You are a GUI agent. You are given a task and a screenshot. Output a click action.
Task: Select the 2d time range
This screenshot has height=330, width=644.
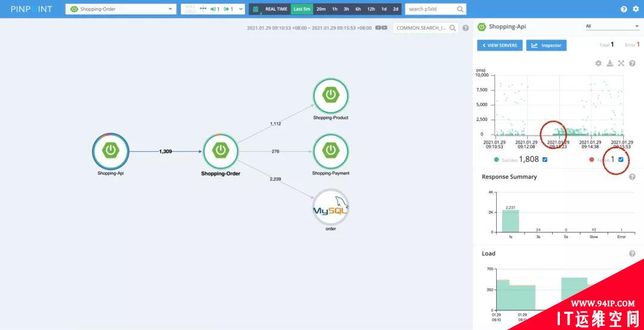click(x=395, y=9)
